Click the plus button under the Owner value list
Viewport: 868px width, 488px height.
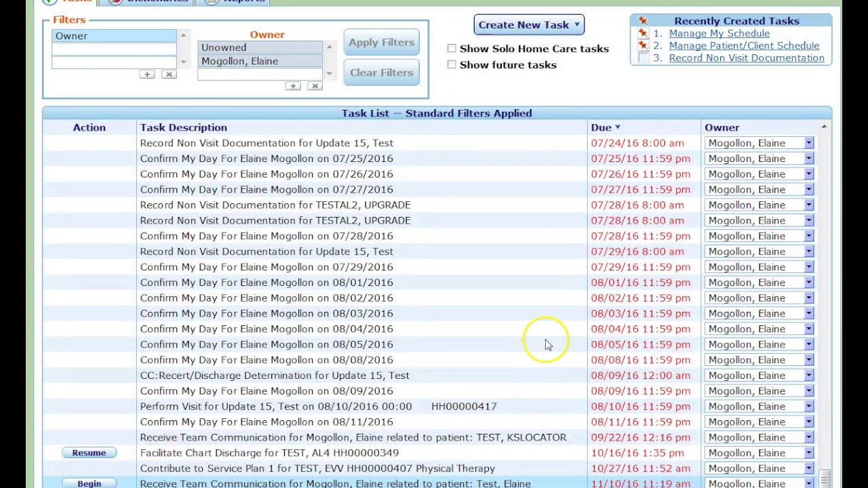(293, 86)
